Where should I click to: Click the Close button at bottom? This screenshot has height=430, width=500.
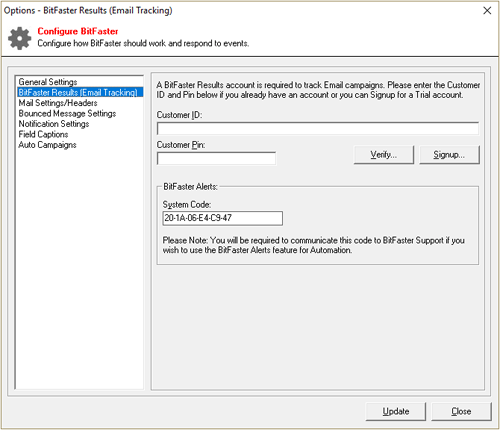pyautogui.click(x=461, y=412)
